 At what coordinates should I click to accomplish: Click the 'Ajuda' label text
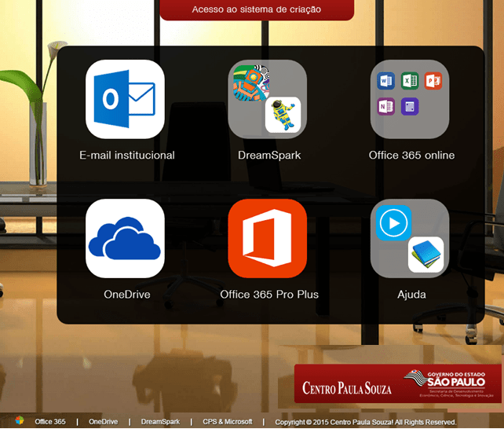point(411,295)
